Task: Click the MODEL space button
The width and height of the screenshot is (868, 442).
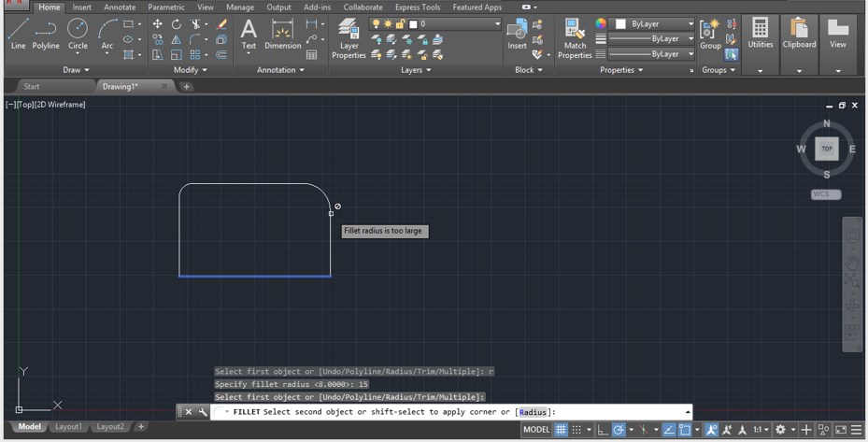Action: tap(535, 430)
